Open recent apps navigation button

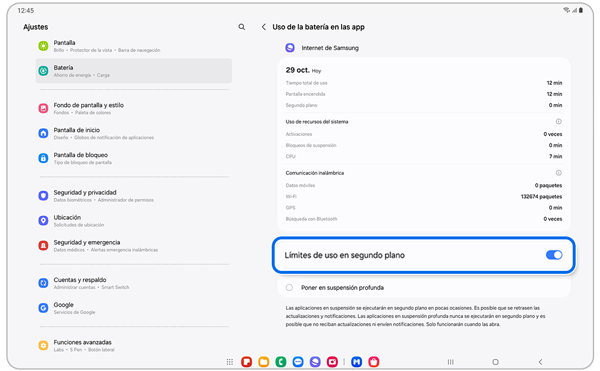pyautogui.click(x=451, y=362)
